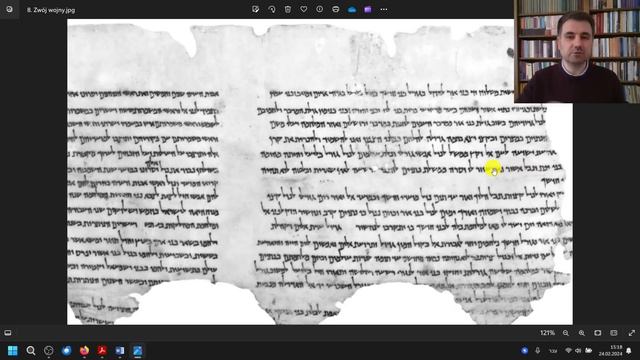Zoom out with the minus magnifier icon
Viewport: 640px width, 360px height.
coord(566,333)
